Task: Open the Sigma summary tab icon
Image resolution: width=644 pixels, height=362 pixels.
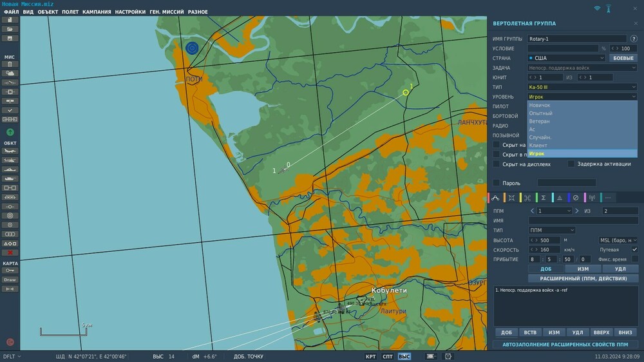Action: click(544, 198)
